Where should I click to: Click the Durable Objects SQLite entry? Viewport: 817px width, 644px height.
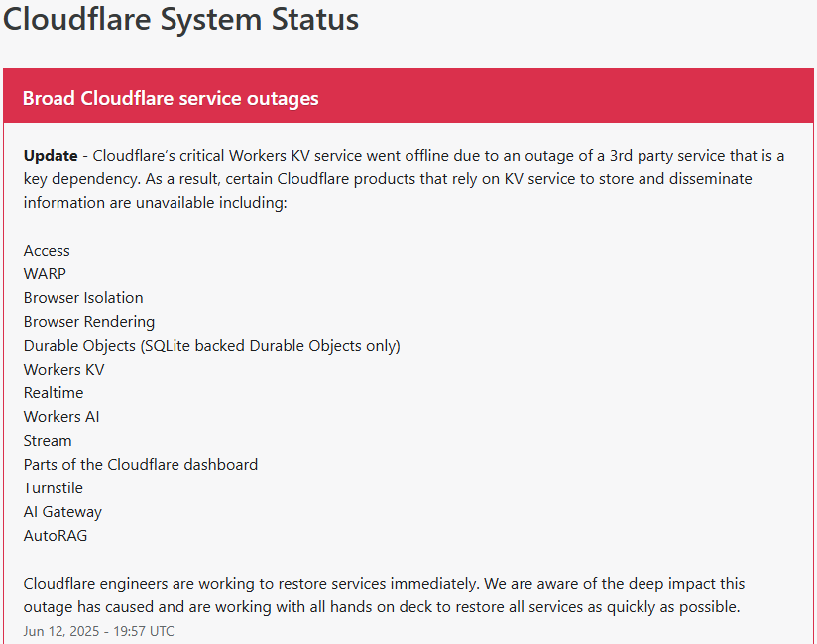coord(211,346)
